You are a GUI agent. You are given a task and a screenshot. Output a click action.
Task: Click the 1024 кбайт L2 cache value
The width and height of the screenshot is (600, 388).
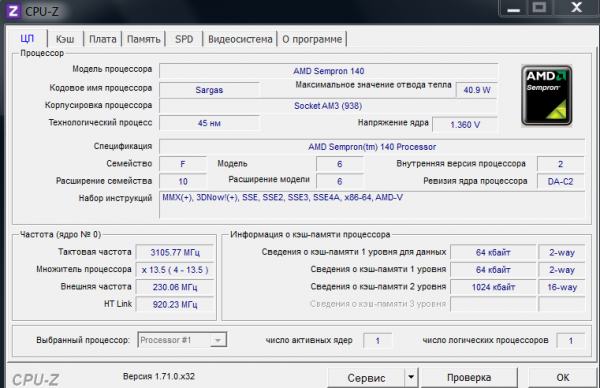[493, 287]
